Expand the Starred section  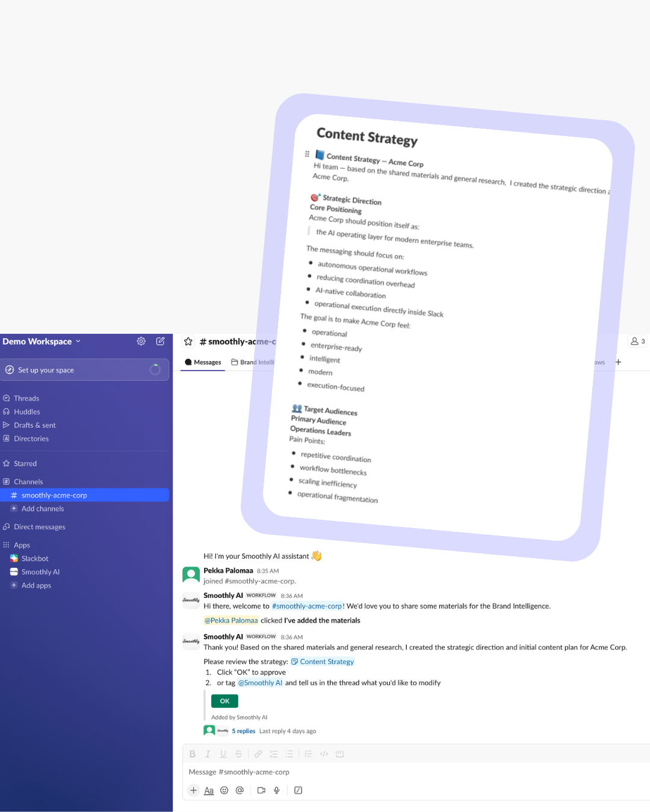[25, 464]
